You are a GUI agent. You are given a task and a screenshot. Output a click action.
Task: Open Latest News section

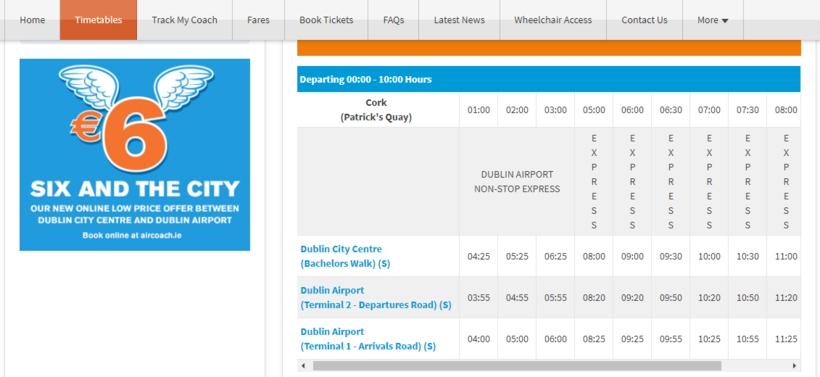point(459,20)
